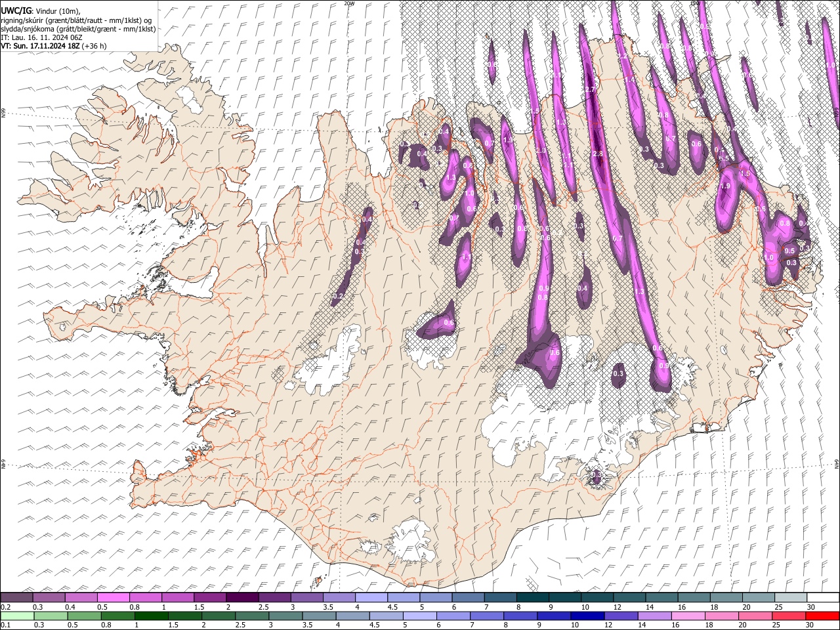Click the rigning/skúrir legend description line

tap(76, 20)
